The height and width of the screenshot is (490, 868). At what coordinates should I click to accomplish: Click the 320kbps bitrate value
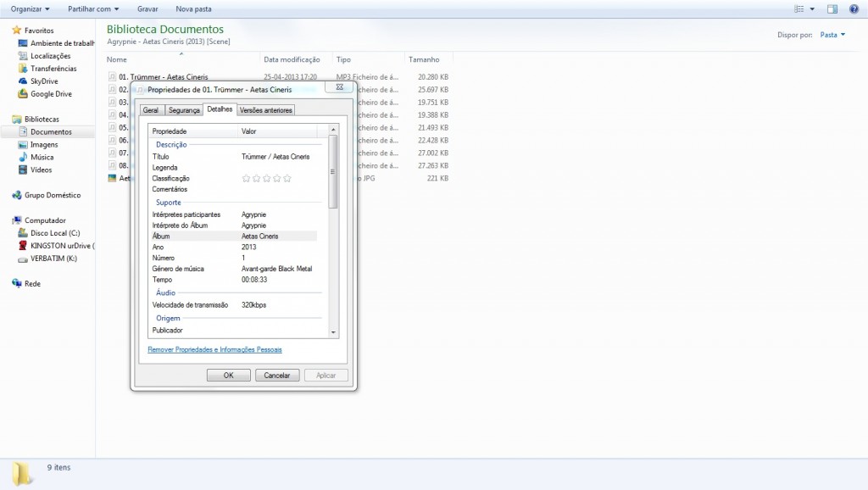click(253, 305)
